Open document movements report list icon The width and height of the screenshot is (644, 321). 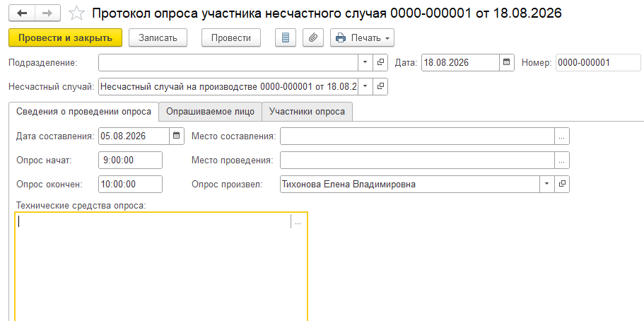pos(286,37)
